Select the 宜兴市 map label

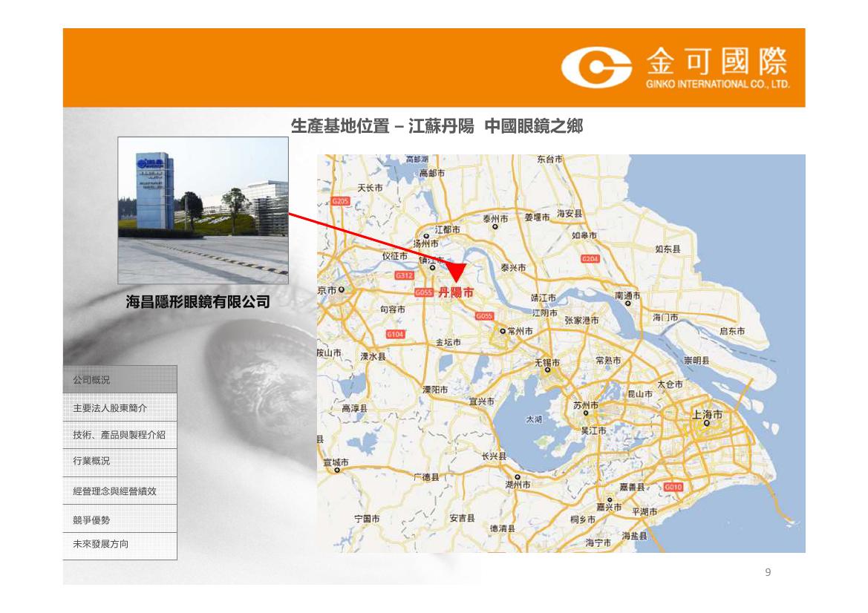point(482,401)
